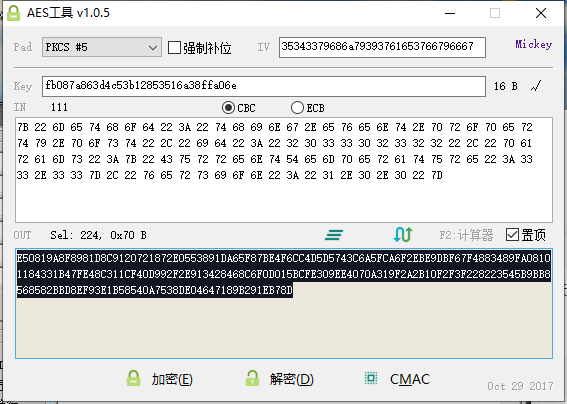Select the CBC mode radio button
Image resolution: width=567 pixels, height=404 pixels.
pos(228,108)
